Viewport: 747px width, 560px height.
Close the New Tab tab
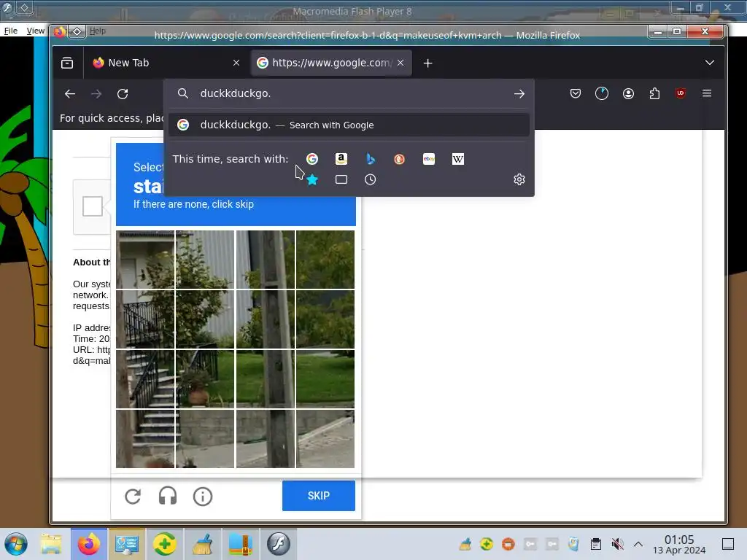(236, 63)
